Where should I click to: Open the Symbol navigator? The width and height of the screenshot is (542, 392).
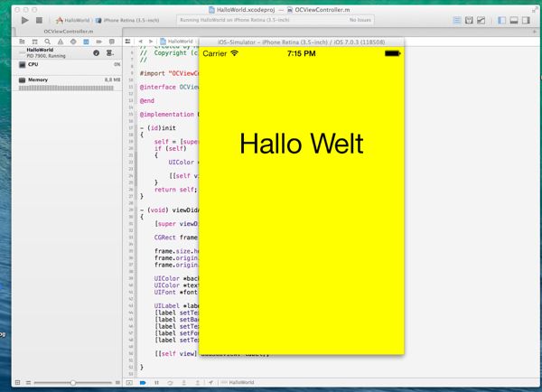click(x=34, y=42)
